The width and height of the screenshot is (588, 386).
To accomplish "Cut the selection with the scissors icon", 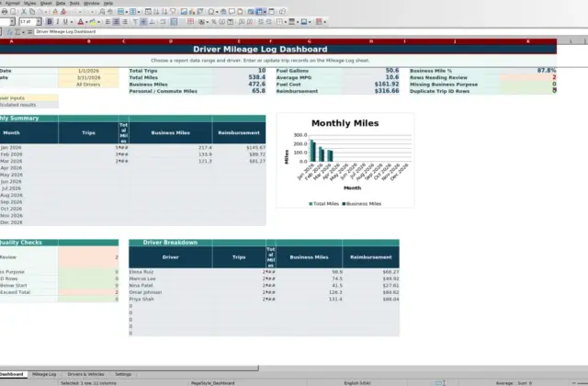I will pyautogui.click(x=24, y=12).
